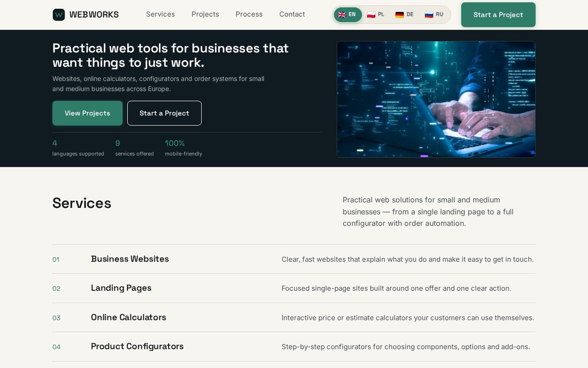Screen dimensions: 588x368
Task: Click the '100% mobile-friendly' stat
Action: click(x=183, y=148)
